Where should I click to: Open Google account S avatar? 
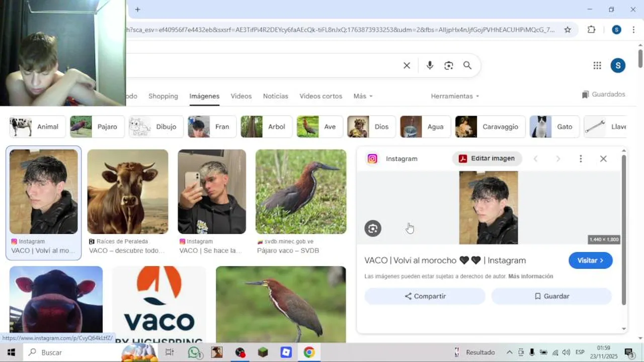pos(618,65)
